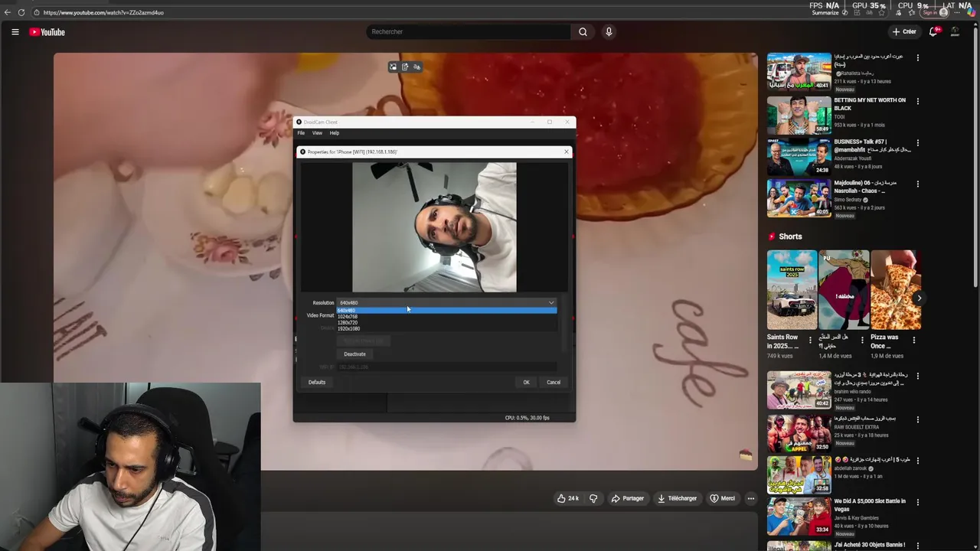Click the Partager share button

(x=627, y=498)
